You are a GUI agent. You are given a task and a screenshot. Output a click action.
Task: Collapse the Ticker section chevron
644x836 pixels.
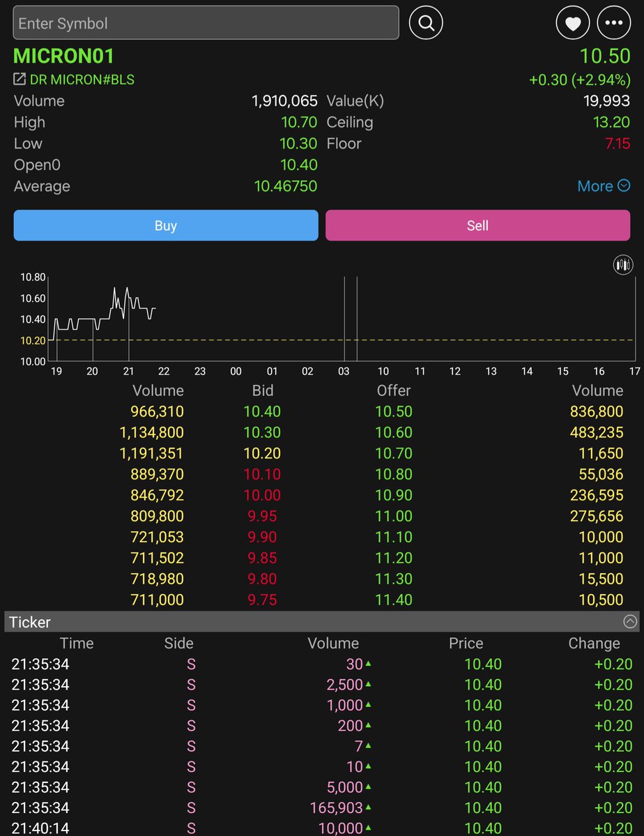629,622
